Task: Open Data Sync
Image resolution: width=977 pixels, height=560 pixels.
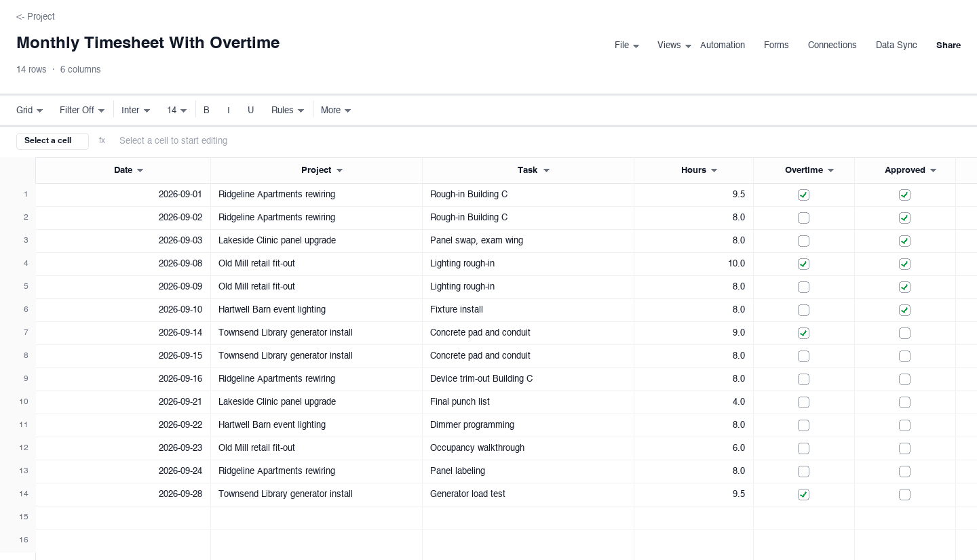Action: click(x=896, y=45)
